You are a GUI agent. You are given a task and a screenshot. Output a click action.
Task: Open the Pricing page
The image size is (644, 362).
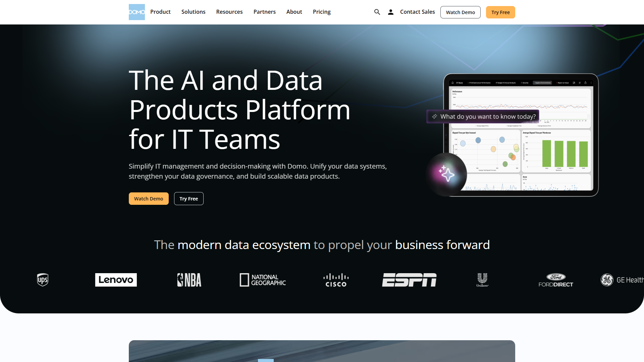[x=321, y=12]
